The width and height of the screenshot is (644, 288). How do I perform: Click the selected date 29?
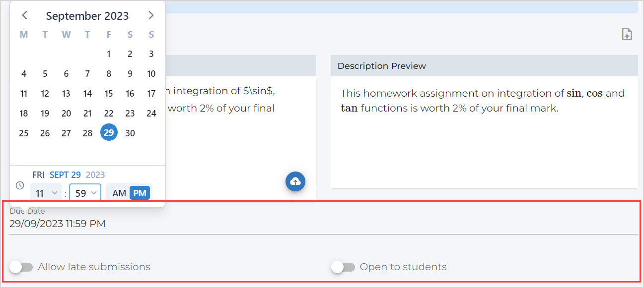coord(109,133)
